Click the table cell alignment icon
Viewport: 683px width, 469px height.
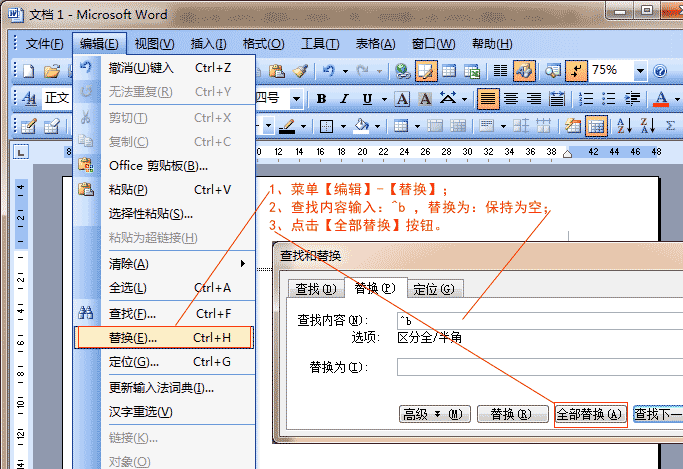pyautogui.click(x=487, y=126)
